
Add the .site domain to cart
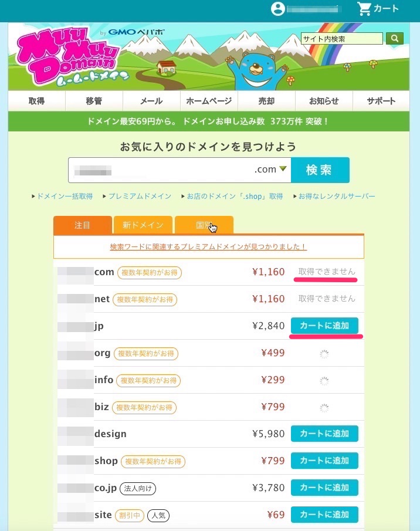(324, 515)
